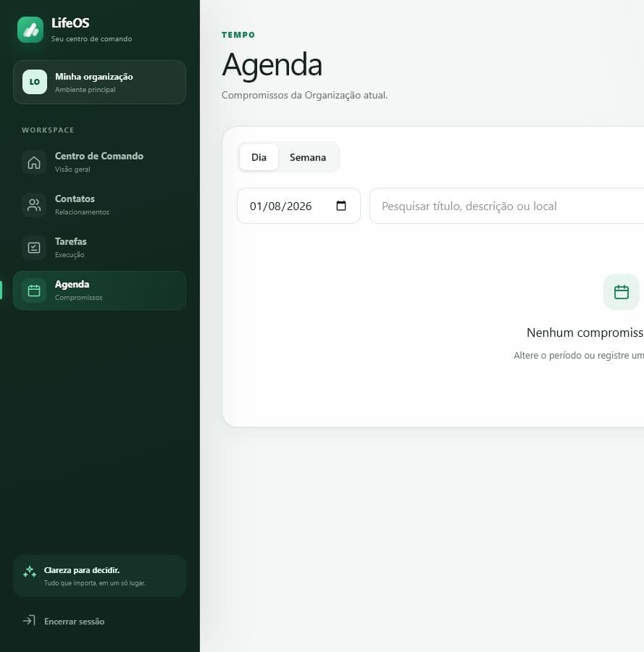The height and width of the screenshot is (652, 644).
Task: Select the Agenda Compromissos sidebar item
Action: 99,291
